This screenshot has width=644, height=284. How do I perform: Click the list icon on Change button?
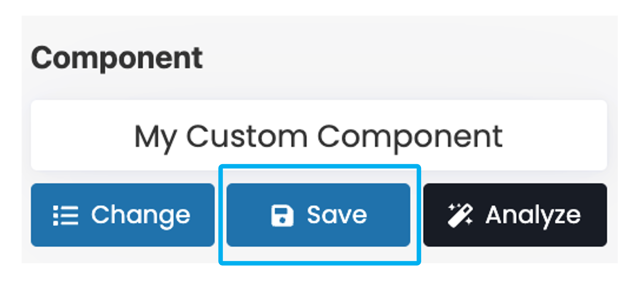click(x=65, y=215)
